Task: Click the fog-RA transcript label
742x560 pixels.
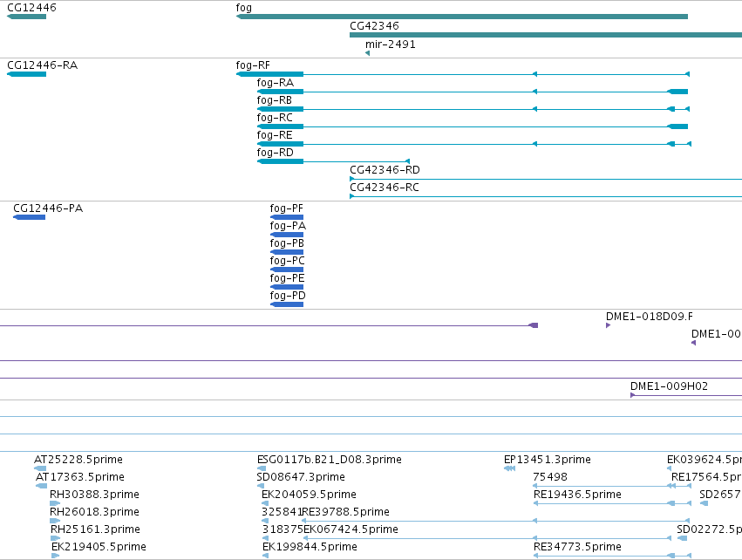Action: [x=276, y=83]
